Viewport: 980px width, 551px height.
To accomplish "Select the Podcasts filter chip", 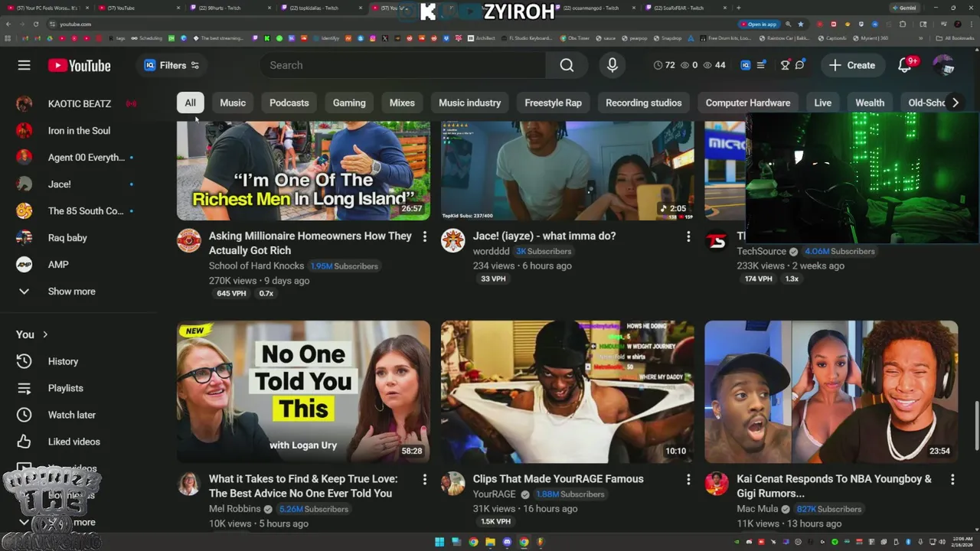I will pyautogui.click(x=289, y=103).
